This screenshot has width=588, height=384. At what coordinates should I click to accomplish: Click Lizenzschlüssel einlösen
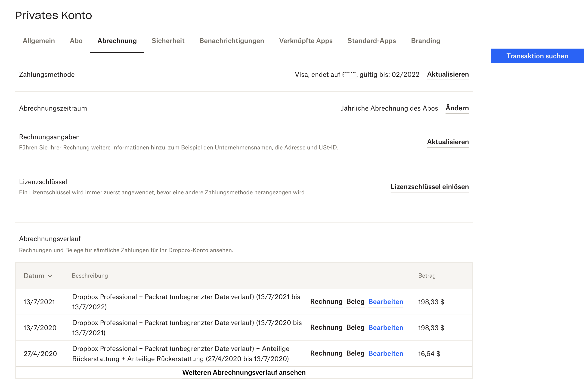point(430,187)
